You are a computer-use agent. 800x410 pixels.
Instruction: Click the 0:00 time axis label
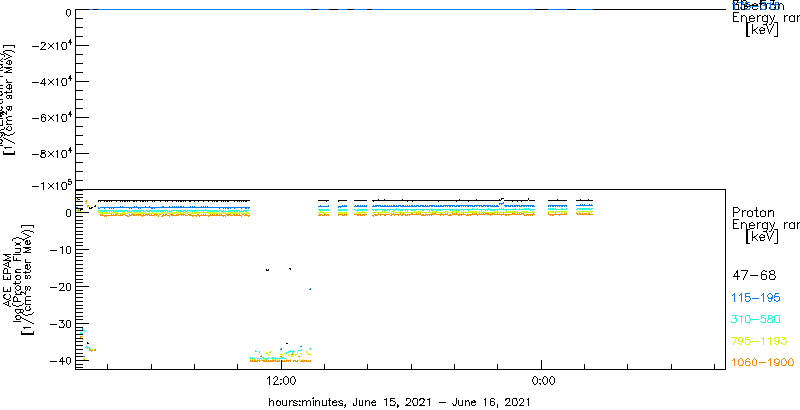[544, 380]
